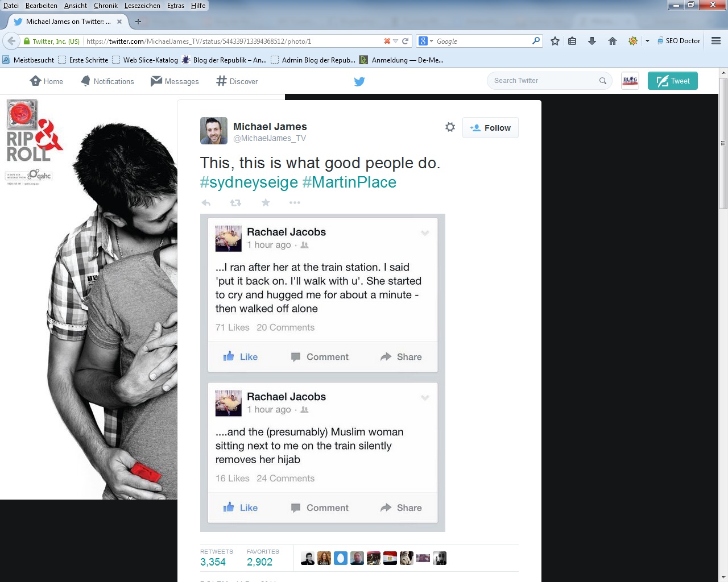Click the Firefox downloads arrow icon

click(x=592, y=41)
